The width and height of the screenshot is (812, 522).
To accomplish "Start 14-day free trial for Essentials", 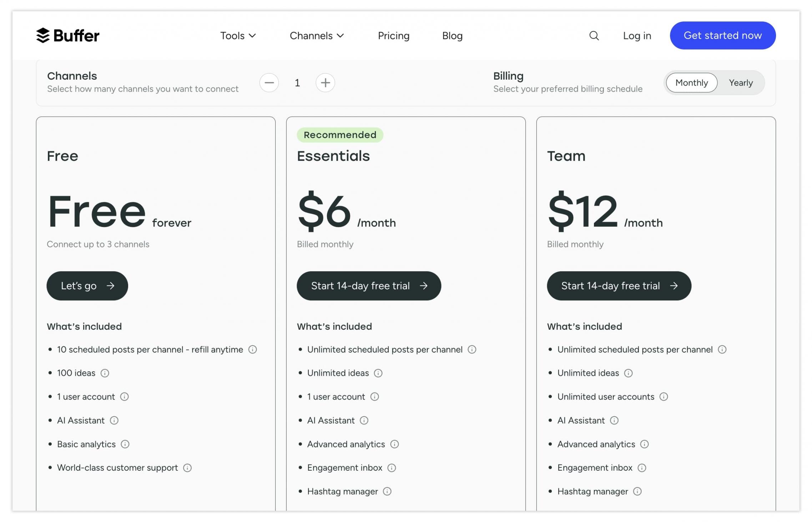I will [369, 285].
